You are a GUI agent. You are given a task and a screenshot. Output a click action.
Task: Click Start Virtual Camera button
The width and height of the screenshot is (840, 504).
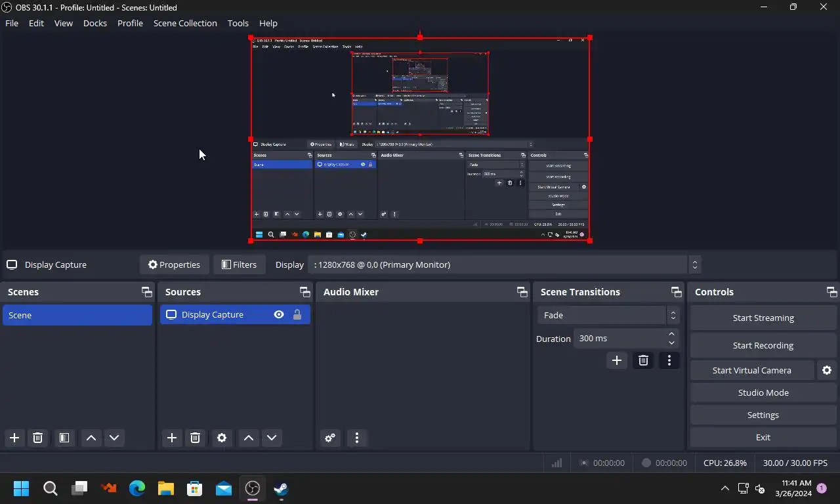coord(752,370)
